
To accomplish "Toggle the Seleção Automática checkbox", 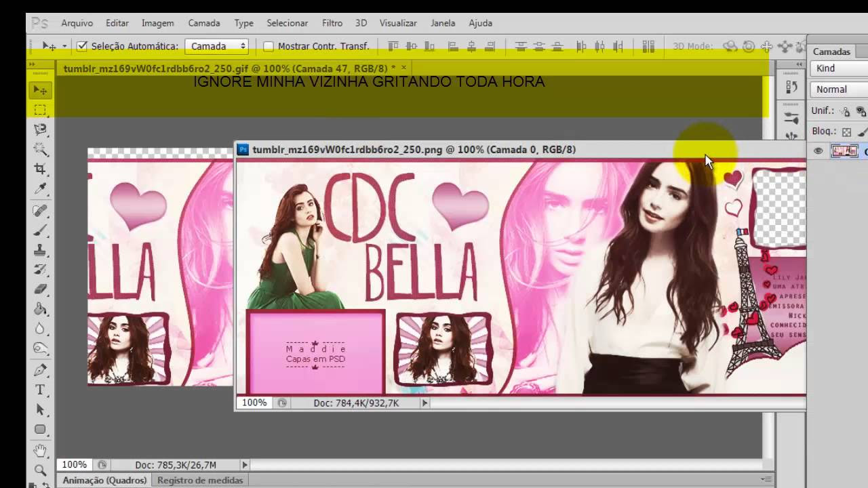I will (x=82, y=46).
